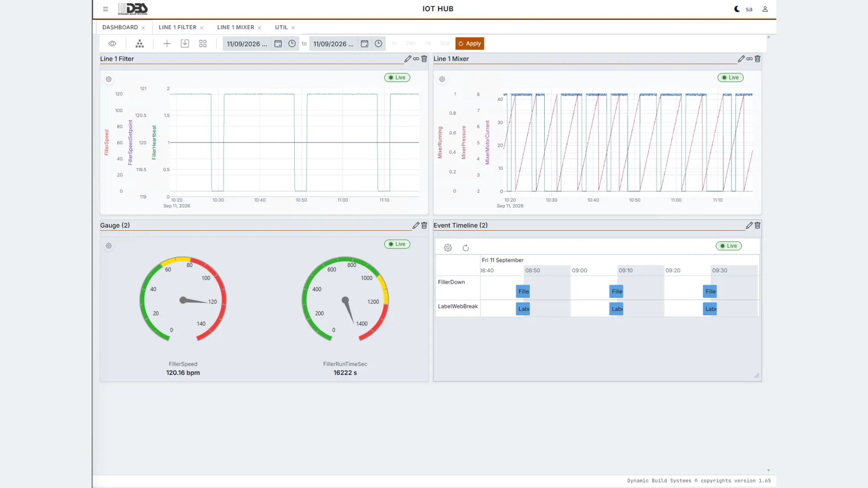Refresh the Event Timeline
868x488 pixels.
point(466,248)
